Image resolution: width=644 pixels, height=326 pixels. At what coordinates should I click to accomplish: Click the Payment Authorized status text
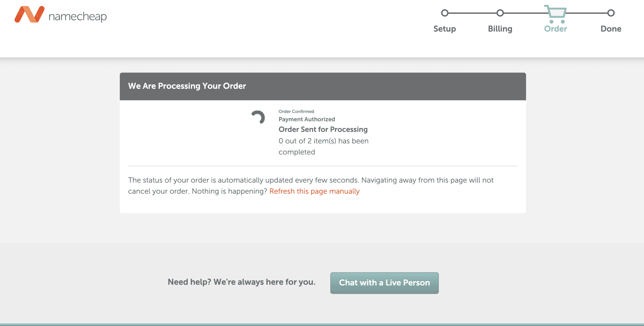tap(307, 119)
